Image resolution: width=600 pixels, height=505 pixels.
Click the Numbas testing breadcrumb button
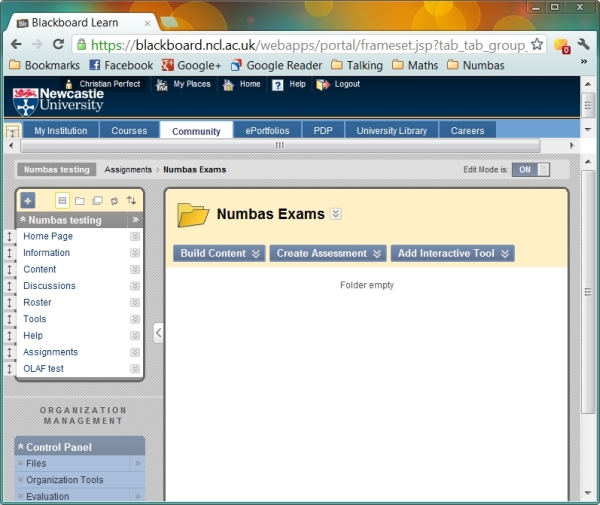[57, 169]
